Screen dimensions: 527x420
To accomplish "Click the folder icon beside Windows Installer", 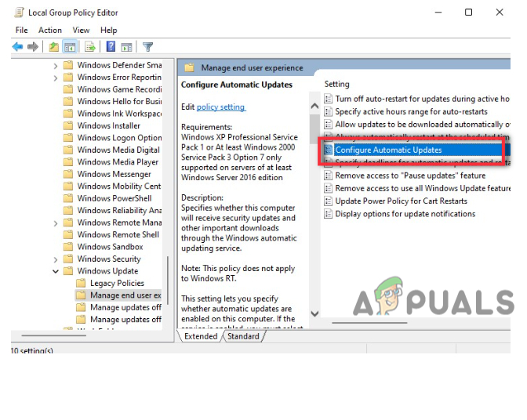I will coord(68,125).
